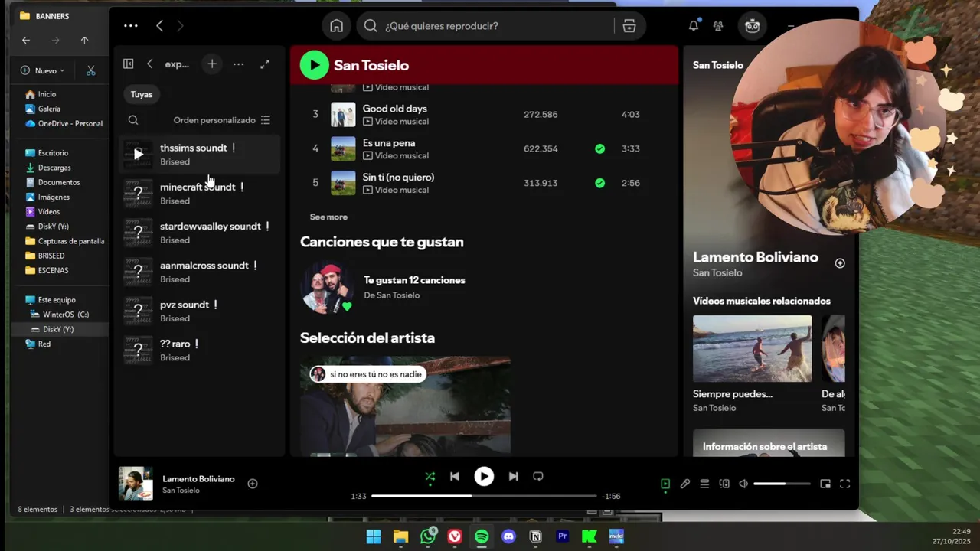980x551 pixels.
Task: Open artist pick 'si no eres tú no es nadie'
Action: tap(405, 406)
